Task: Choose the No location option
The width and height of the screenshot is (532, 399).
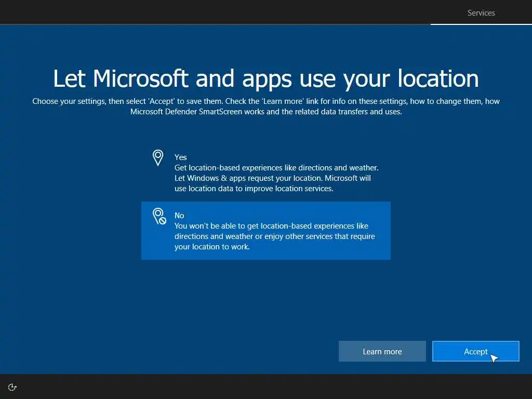Action: click(265, 231)
